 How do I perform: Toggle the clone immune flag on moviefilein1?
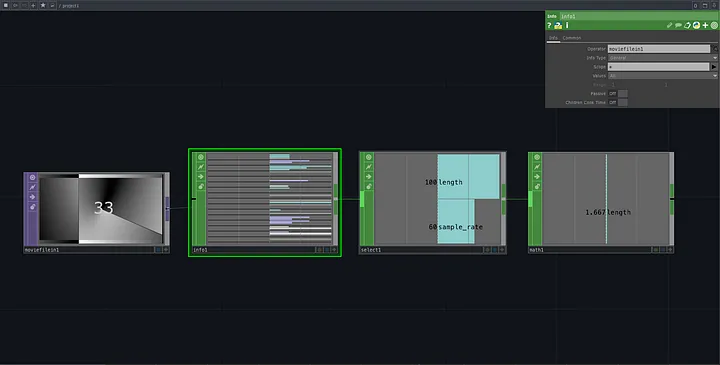[32, 207]
